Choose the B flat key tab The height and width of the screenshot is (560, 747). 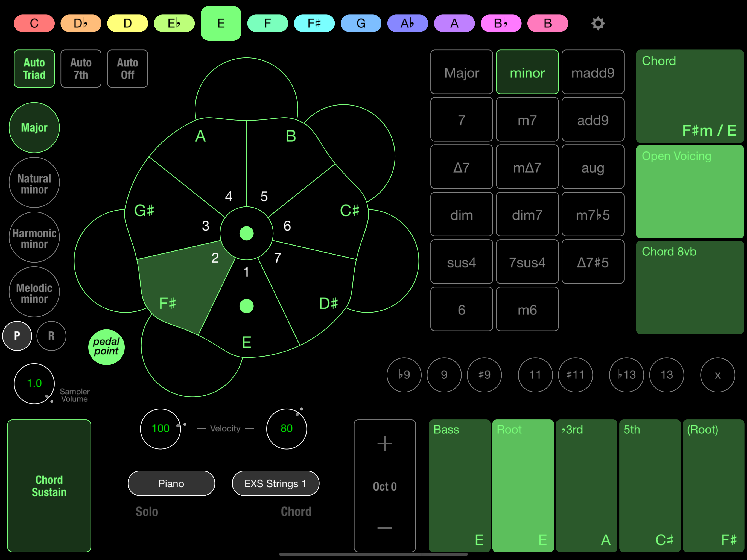[x=501, y=23]
